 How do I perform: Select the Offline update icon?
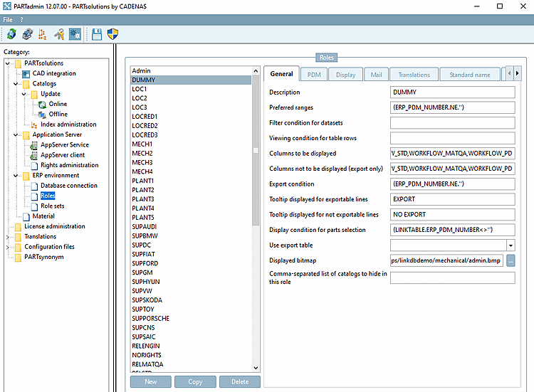tap(43, 115)
